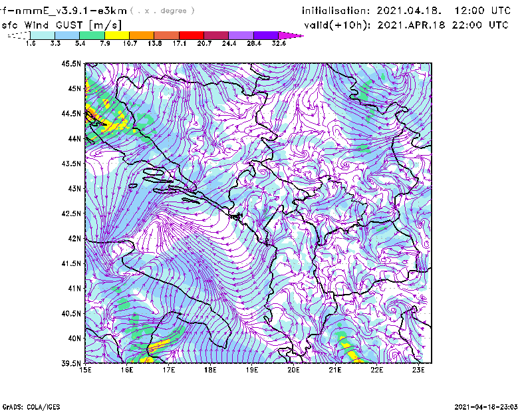
Task: Click the timestamp '2021-04-18-23:03'
Action: click(486, 406)
